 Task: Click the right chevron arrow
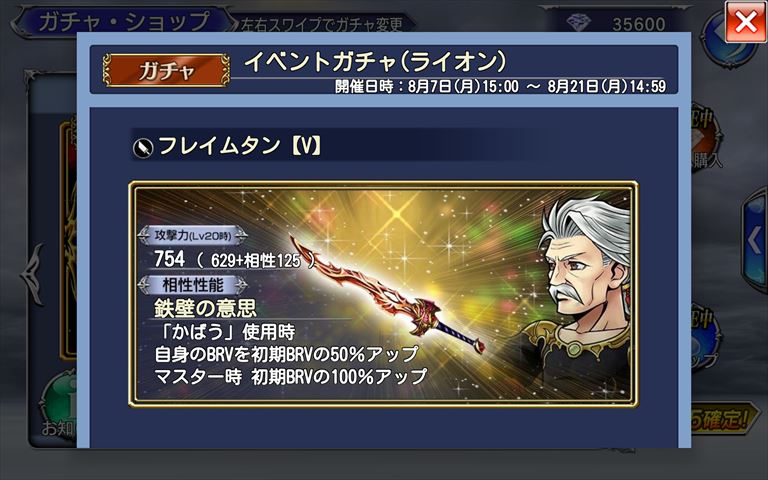755,241
